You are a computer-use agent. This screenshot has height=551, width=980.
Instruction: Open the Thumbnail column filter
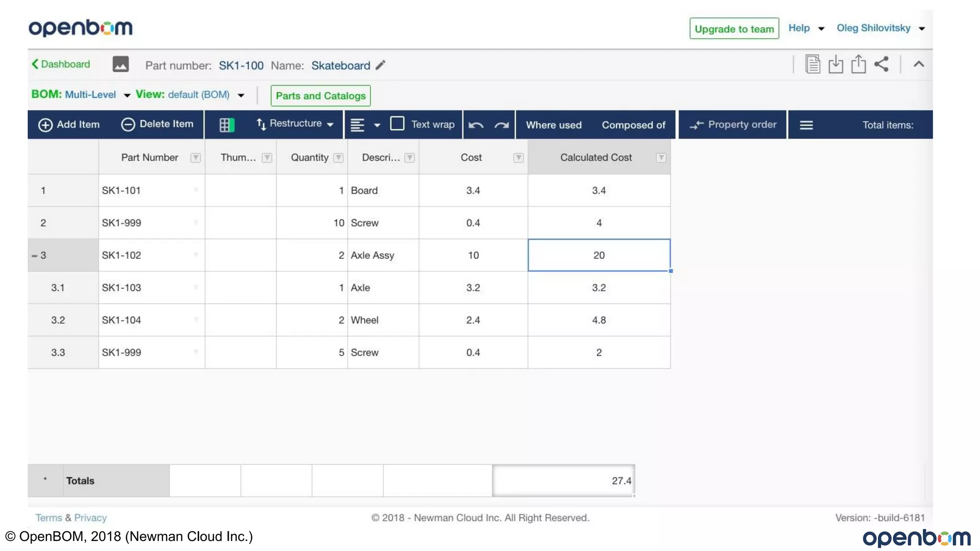267,158
